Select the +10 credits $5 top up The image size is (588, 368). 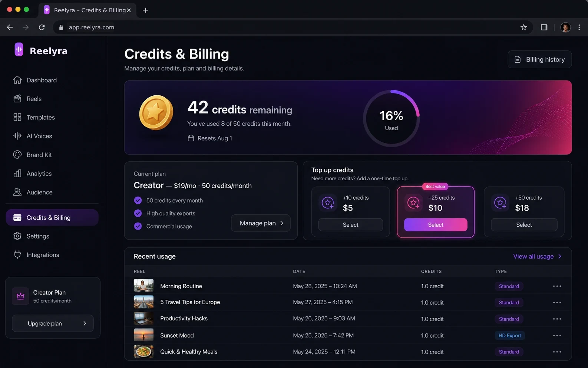click(x=351, y=225)
